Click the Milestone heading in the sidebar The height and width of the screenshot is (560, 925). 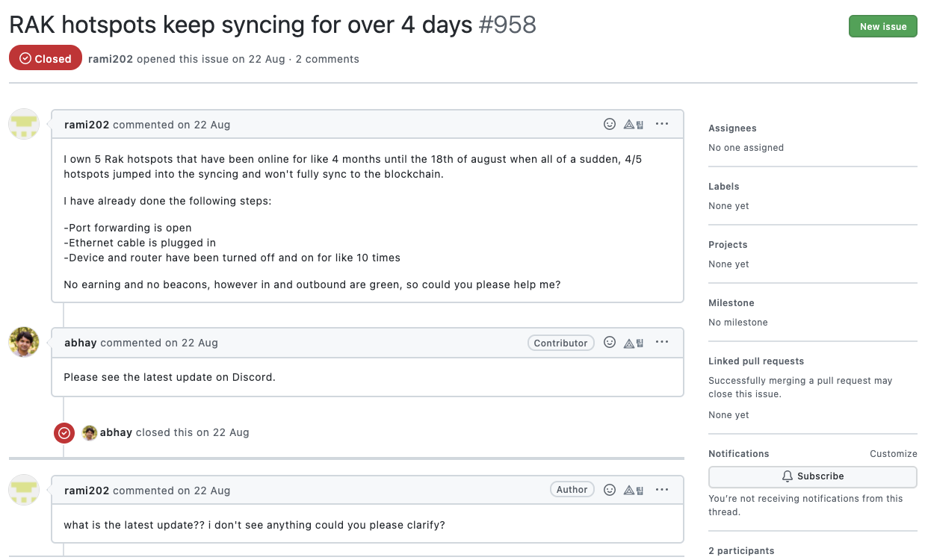click(x=731, y=303)
